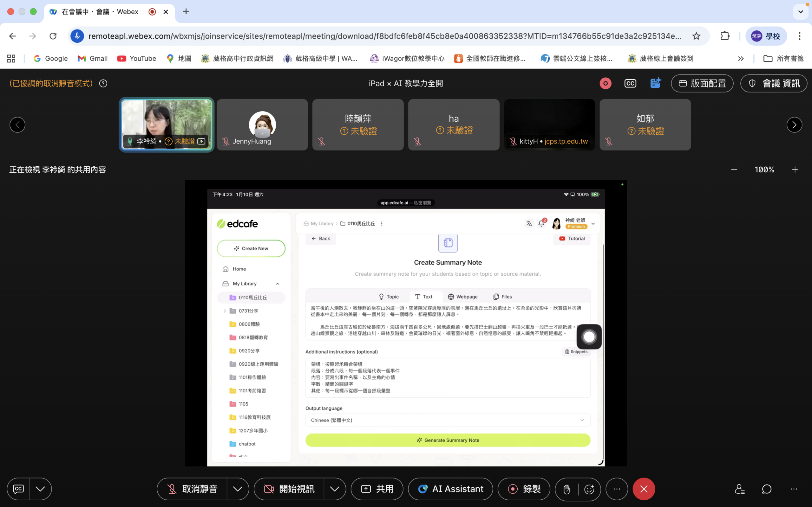Expand video options arrow beside 開始視訊
This screenshot has width=812, height=507.
coord(335,489)
